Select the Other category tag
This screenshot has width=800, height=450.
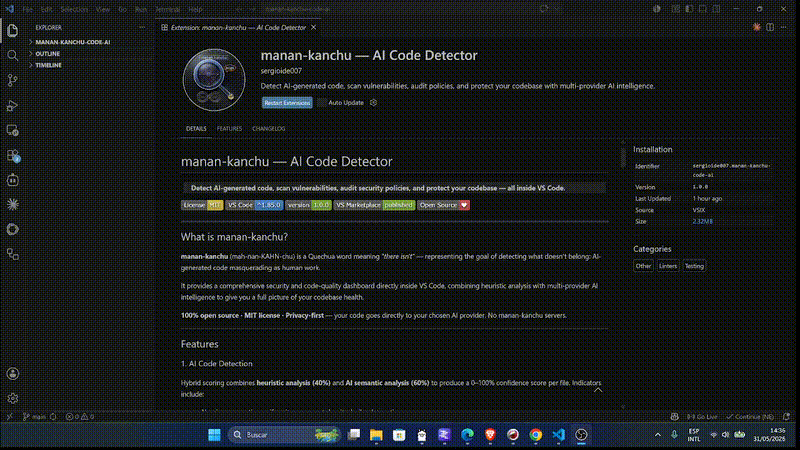pyautogui.click(x=643, y=266)
